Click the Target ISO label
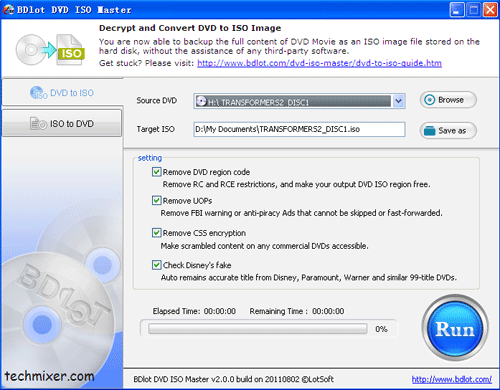Viewport: 500px width, 390px height. point(156,129)
